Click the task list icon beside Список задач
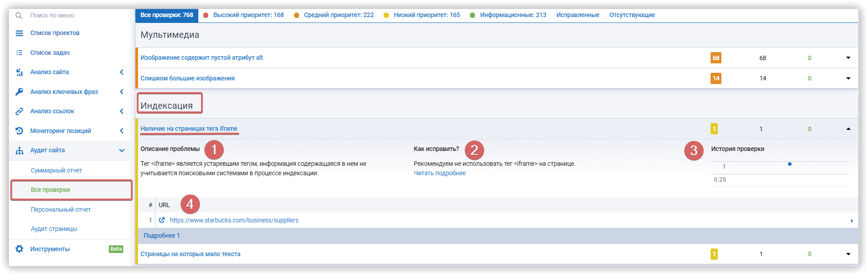Screen dimensions: 868x275 pos(19,53)
